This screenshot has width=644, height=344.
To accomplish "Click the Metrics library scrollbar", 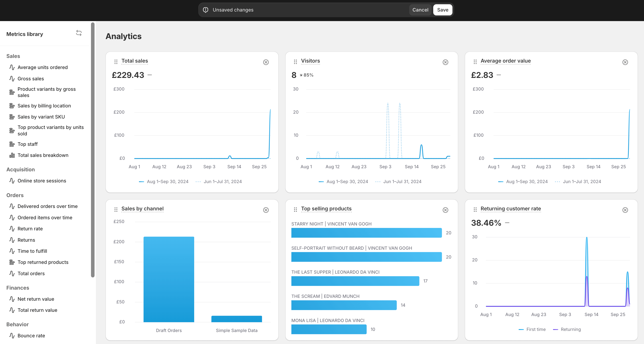I will [x=93, y=150].
